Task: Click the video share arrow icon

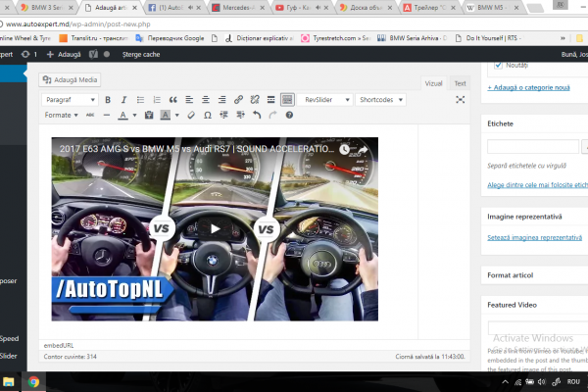Action: [x=363, y=150]
